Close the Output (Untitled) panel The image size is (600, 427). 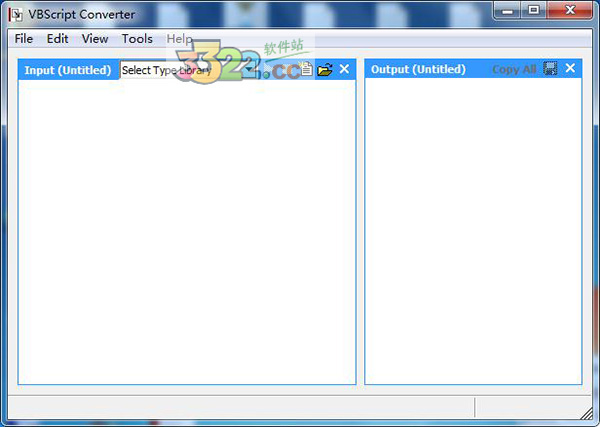[570, 68]
